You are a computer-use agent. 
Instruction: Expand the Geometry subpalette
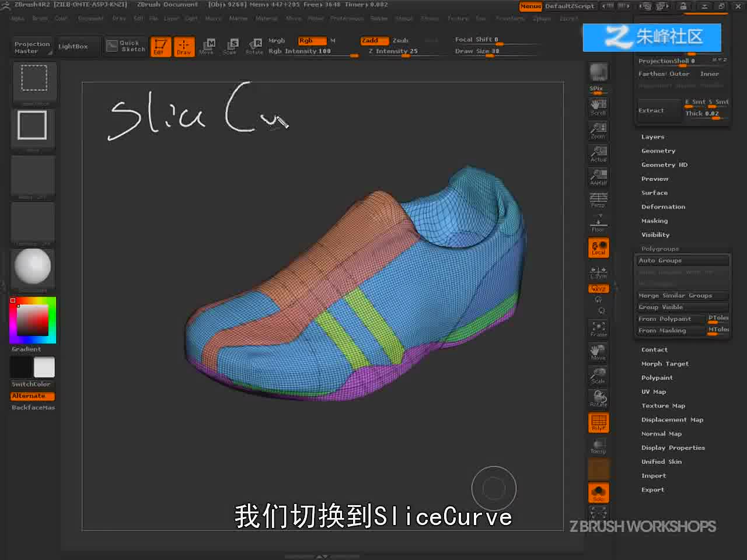click(x=658, y=151)
